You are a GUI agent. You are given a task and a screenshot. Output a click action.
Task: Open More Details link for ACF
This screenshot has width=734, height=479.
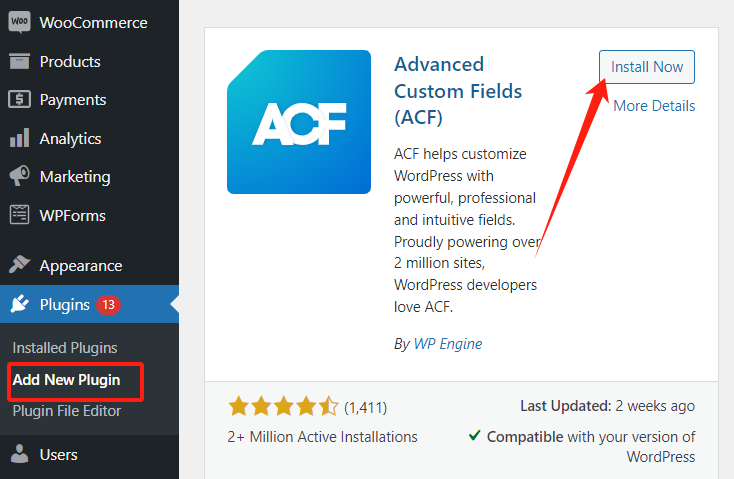click(x=654, y=106)
